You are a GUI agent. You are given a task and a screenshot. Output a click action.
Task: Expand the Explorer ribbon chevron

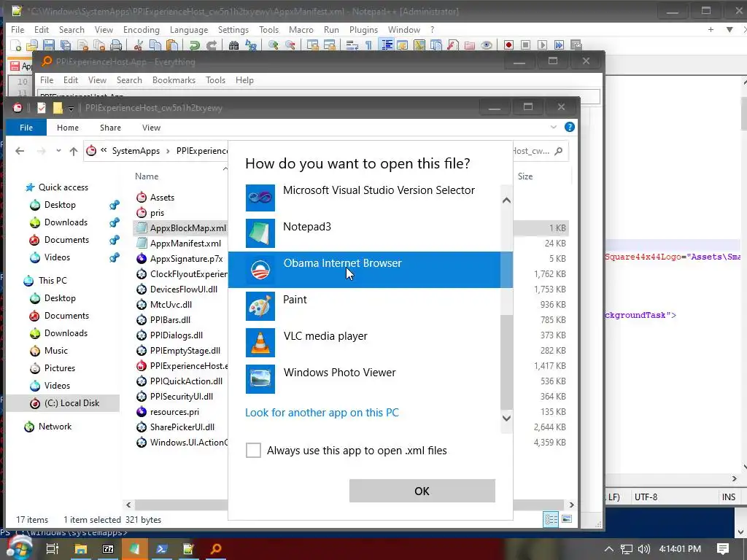click(553, 127)
